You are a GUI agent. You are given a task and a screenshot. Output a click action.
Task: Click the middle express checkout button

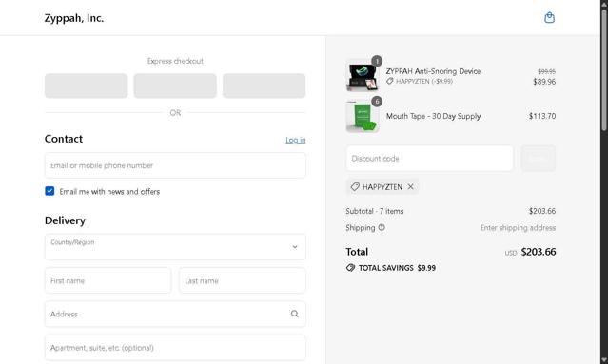point(175,86)
